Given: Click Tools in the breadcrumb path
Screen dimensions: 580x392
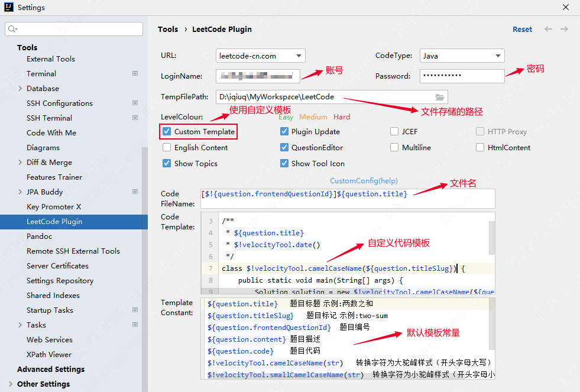Looking at the screenshot, I should click(x=168, y=28).
